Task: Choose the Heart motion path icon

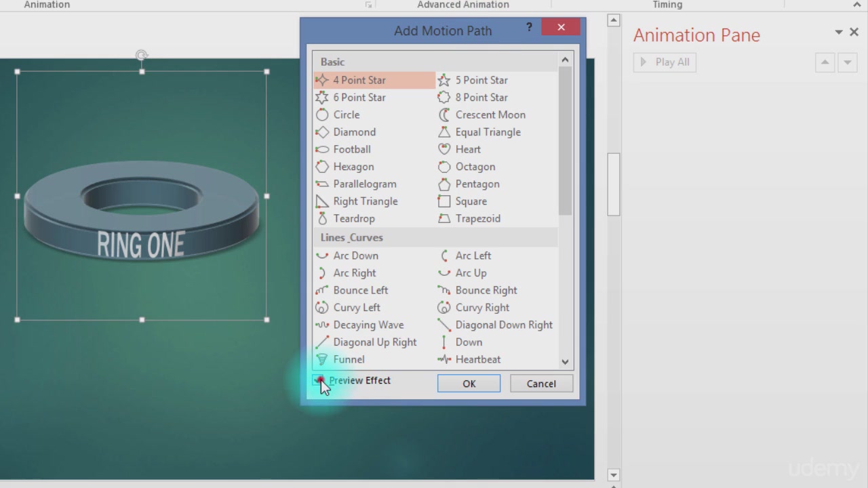Action: (444, 149)
